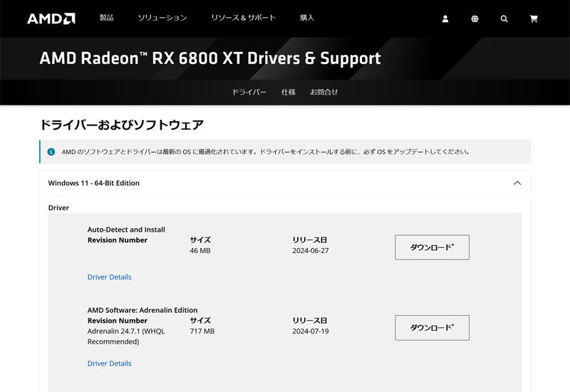
Task: Download the Auto-Detect and Install driver
Action: (x=432, y=247)
